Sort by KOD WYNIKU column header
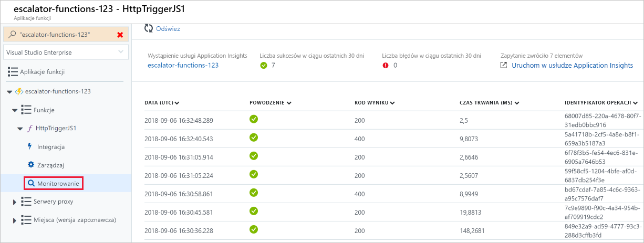This screenshot has width=644, height=243. tap(375, 103)
